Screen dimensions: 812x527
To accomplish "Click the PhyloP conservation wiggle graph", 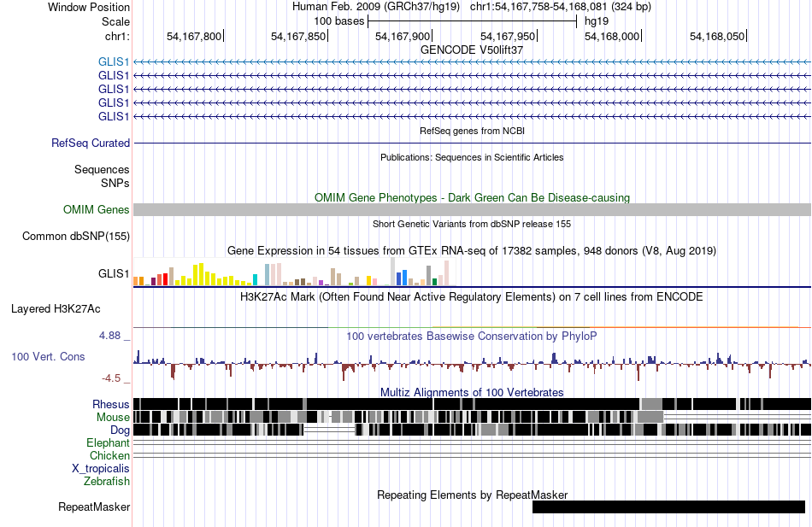I will 472,365.
